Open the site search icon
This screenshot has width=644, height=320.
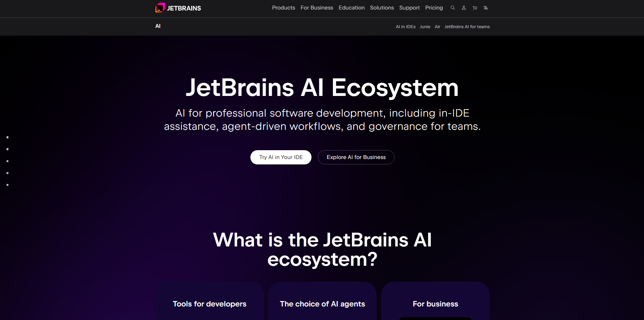click(453, 8)
